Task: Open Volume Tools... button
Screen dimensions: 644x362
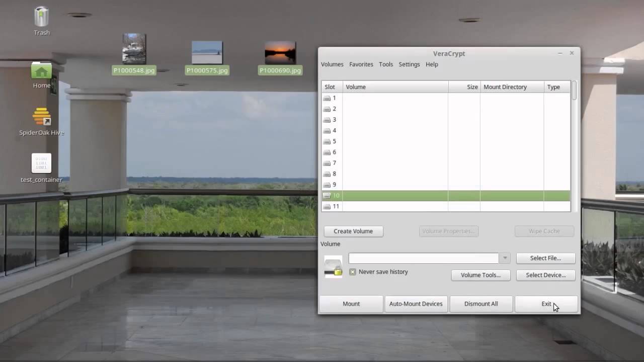Action: (x=480, y=275)
